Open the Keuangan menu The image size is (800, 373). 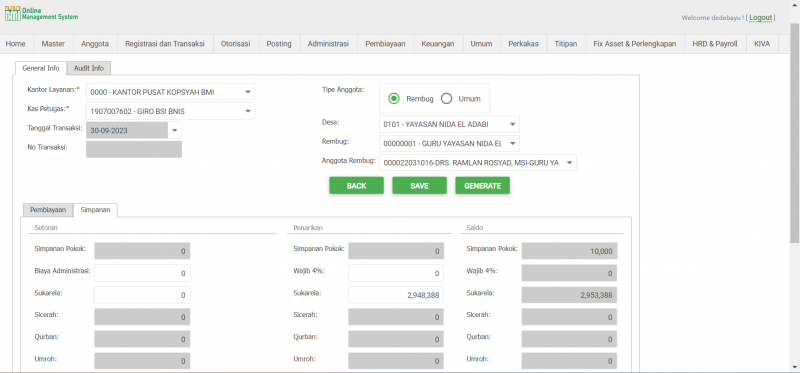click(438, 44)
